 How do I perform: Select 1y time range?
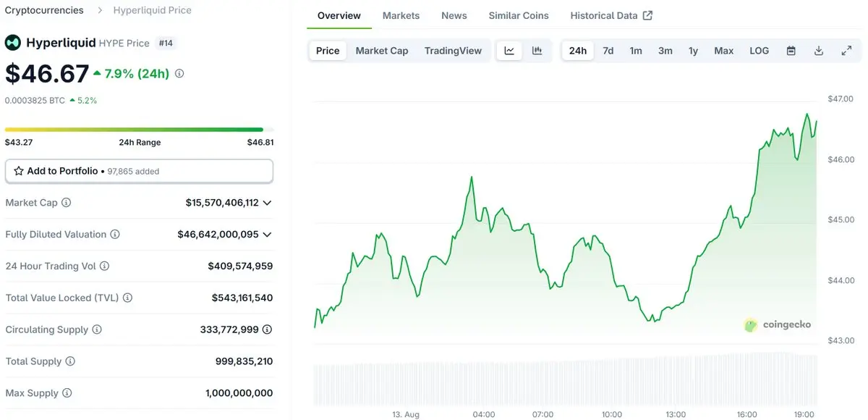pyautogui.click(x=693, y=51)
